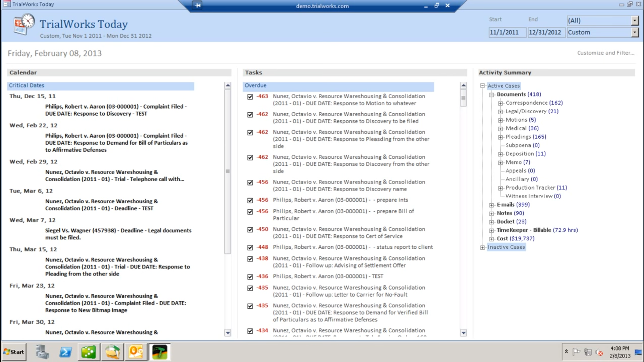Click the pin icon on demo.trialworks.com bar
Screen dimensions: 644x362
198,6
